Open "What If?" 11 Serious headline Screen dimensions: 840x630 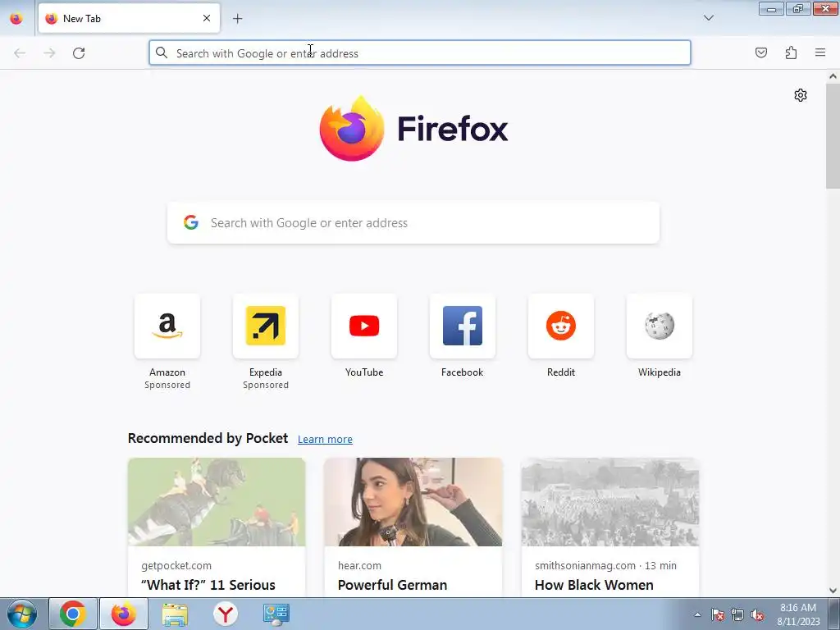coord(208,585)
